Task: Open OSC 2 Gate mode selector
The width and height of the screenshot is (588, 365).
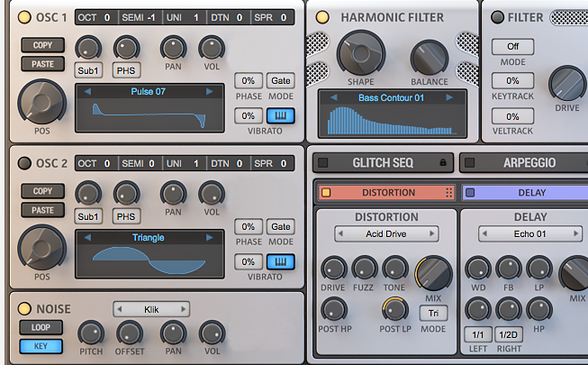Action: pos(281,227)
